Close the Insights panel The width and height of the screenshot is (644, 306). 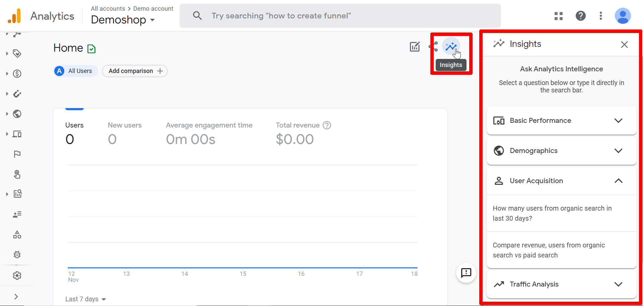624,45
